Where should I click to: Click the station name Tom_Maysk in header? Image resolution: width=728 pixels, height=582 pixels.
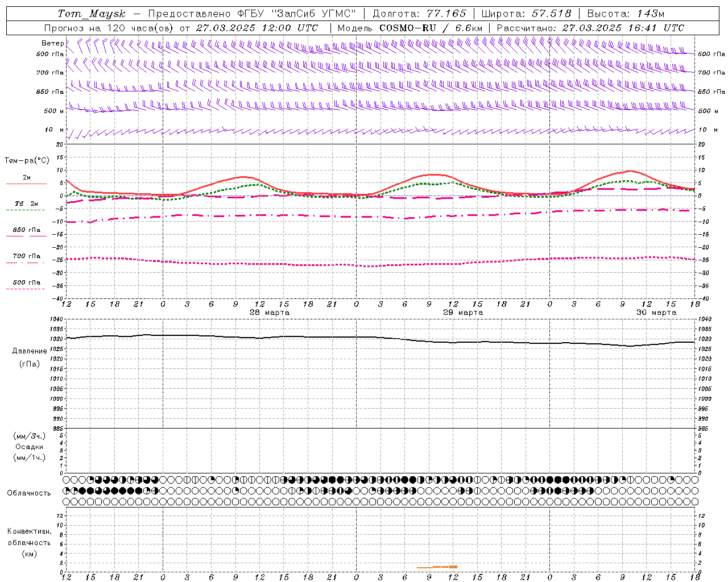tap(92, 14)
